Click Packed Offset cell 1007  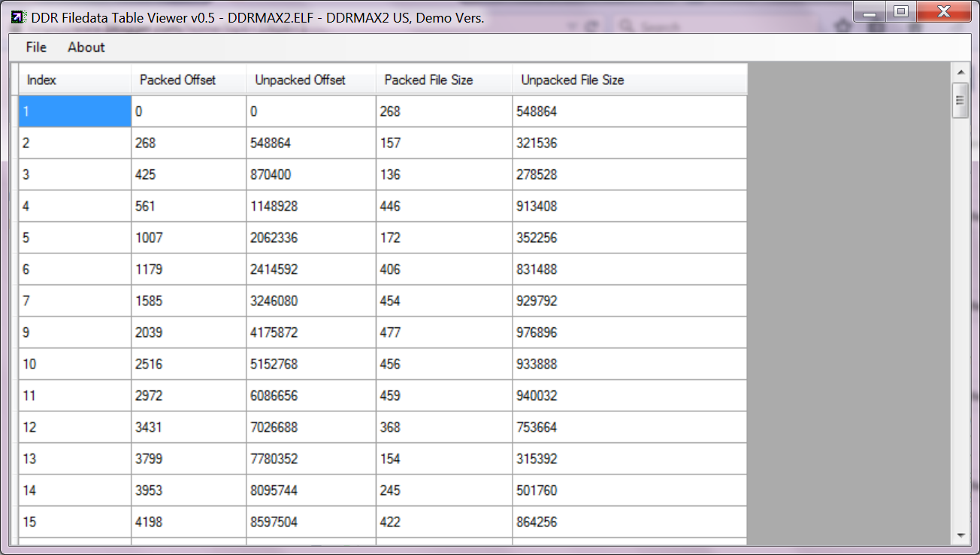click(x=189, y=238)
